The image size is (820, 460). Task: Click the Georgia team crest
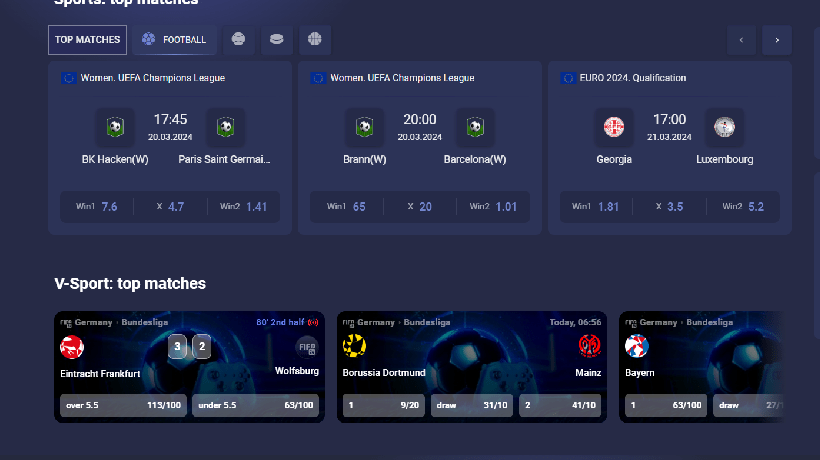(x=614, y=127)
